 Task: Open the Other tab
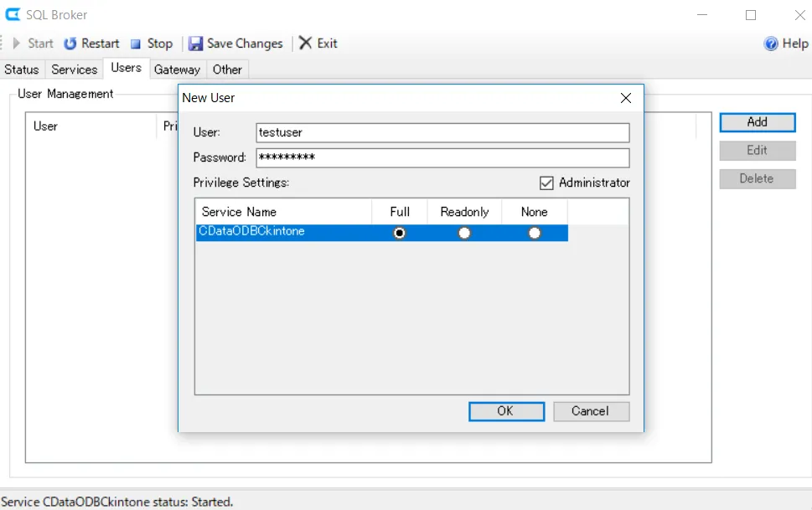(226, 70)
